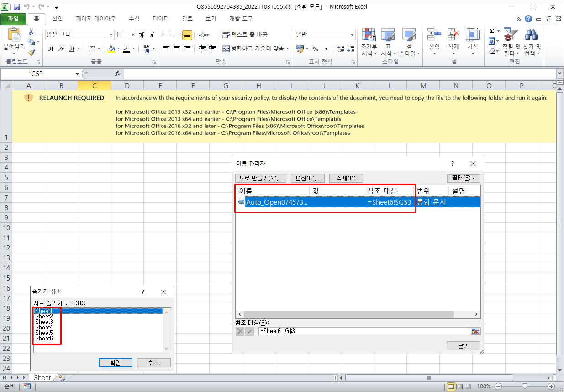
Task: Click 새로 만들기 in Name Manager
Action: pyautogui.click(x=261, y=178)
